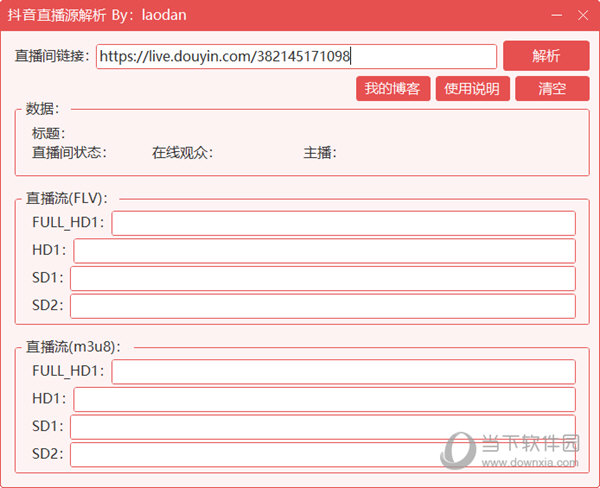The width and height of the screenshot is (600, 488).
Task: Select FLV SD2 stream output field
Action: tap(323, 306)
